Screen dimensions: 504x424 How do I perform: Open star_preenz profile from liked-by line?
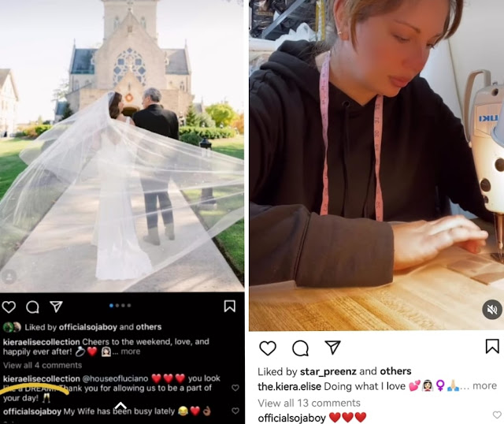[328, 371]
